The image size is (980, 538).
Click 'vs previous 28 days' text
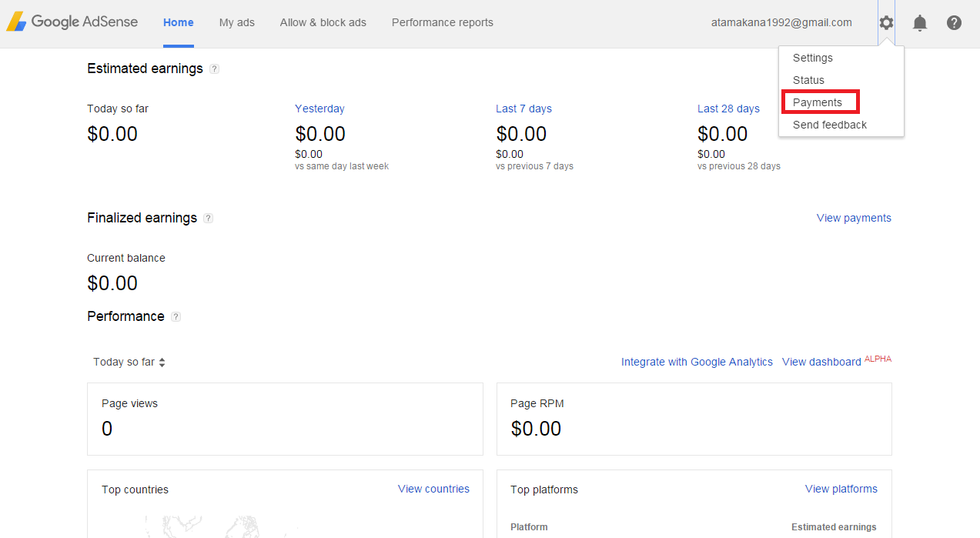coord(739,166)
